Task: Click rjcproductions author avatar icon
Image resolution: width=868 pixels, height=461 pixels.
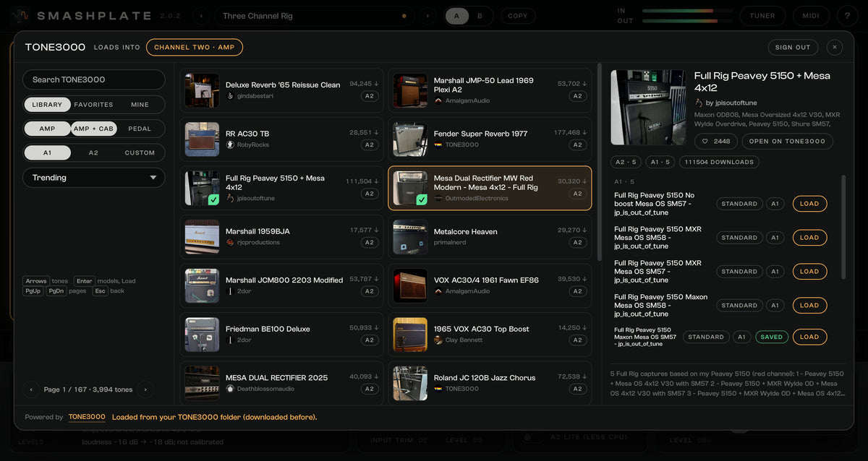Action: (x=230, y=242)
